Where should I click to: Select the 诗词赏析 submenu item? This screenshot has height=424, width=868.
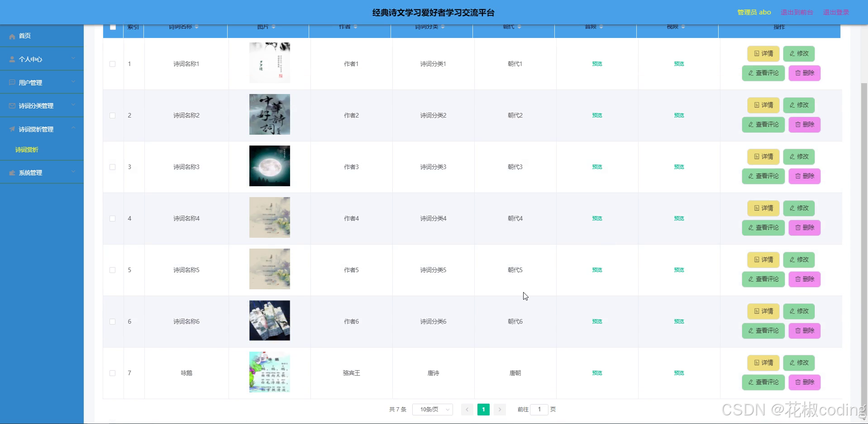[27, 150]
